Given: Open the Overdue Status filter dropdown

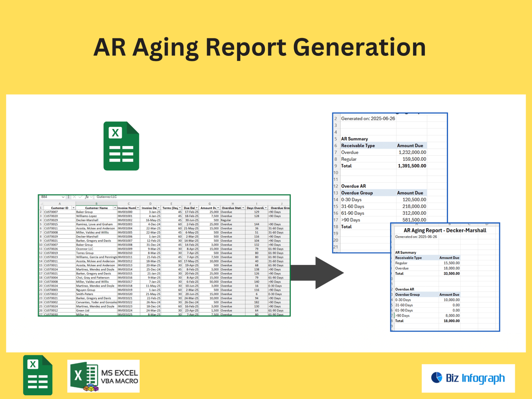Looking at the screenshot, I should (x=243, y=208).
